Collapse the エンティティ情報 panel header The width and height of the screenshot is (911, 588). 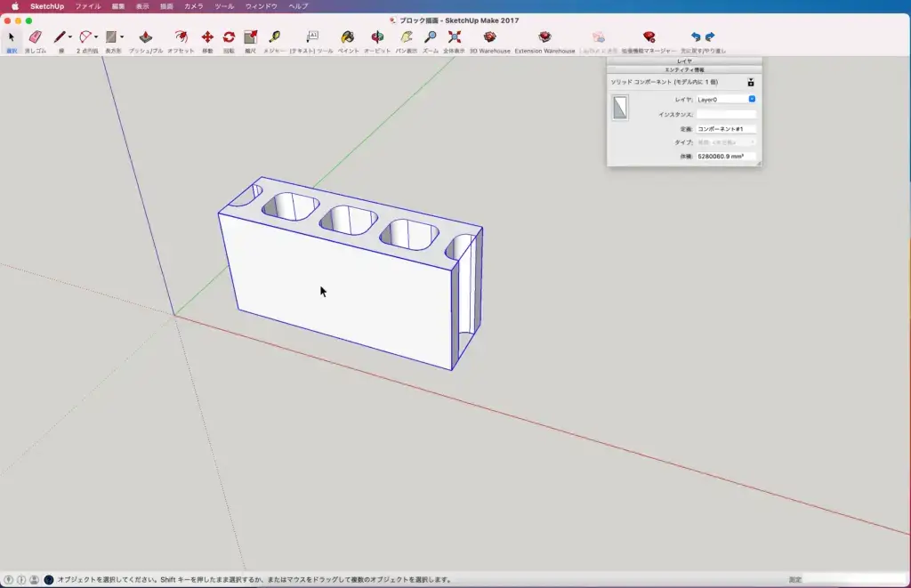[x=684, y=69]
